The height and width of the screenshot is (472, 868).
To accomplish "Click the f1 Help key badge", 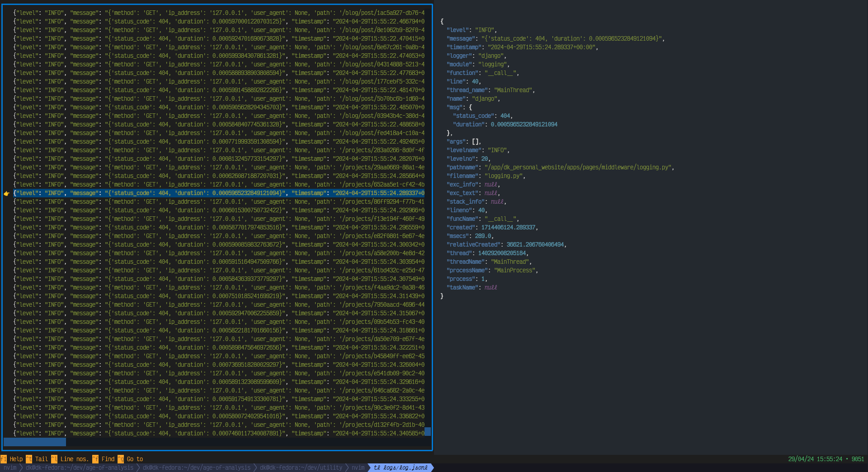I will 4,459.
